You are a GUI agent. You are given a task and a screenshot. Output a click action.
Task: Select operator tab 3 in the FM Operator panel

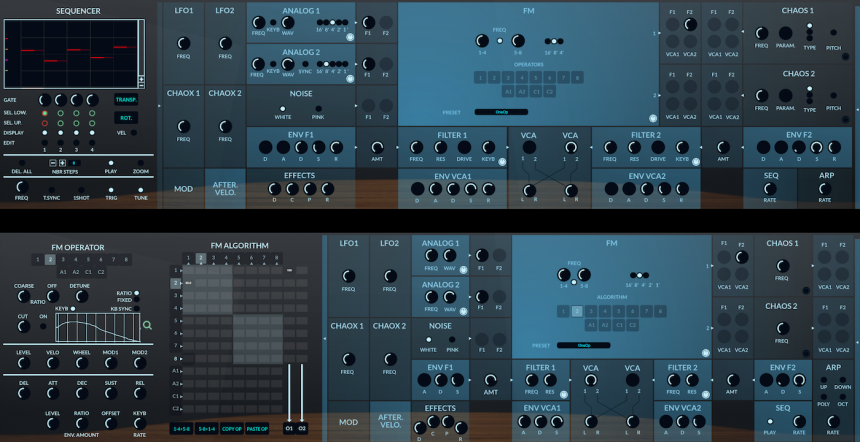point(63,260)
